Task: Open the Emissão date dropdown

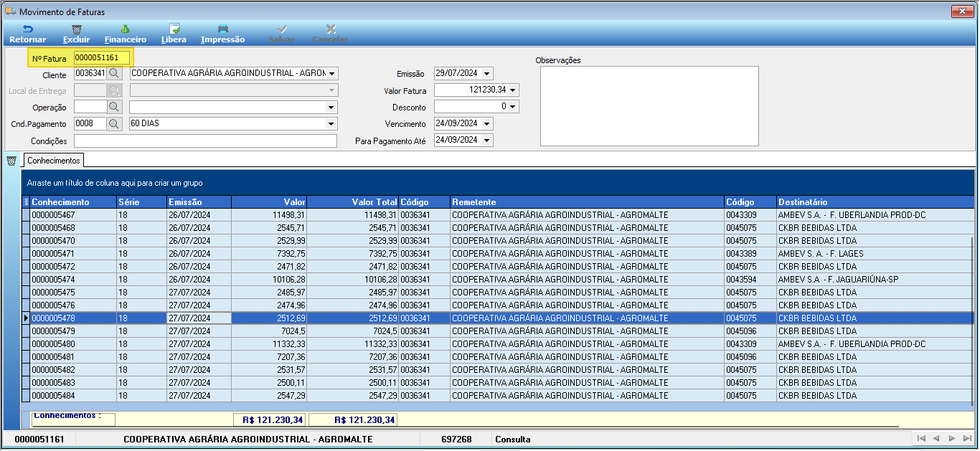Action: pyautogui.click(x=487, y=73)
